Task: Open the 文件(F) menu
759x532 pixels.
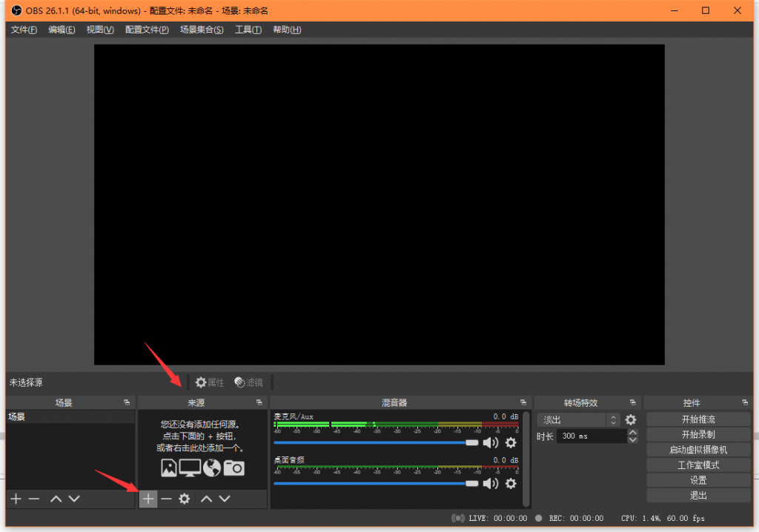Action: [24, 30]
